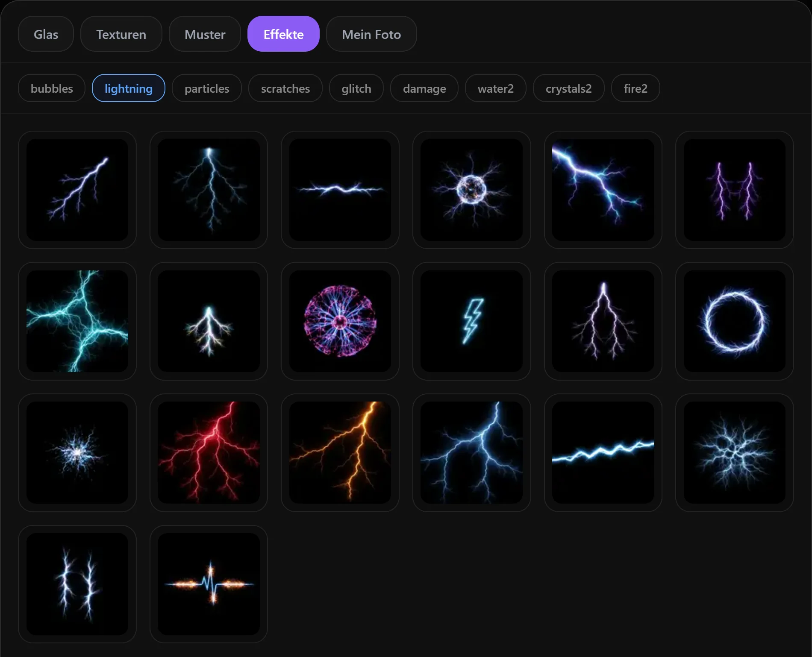
Task: Switch to the Texturen tab
Action: [x=121, y=34]
